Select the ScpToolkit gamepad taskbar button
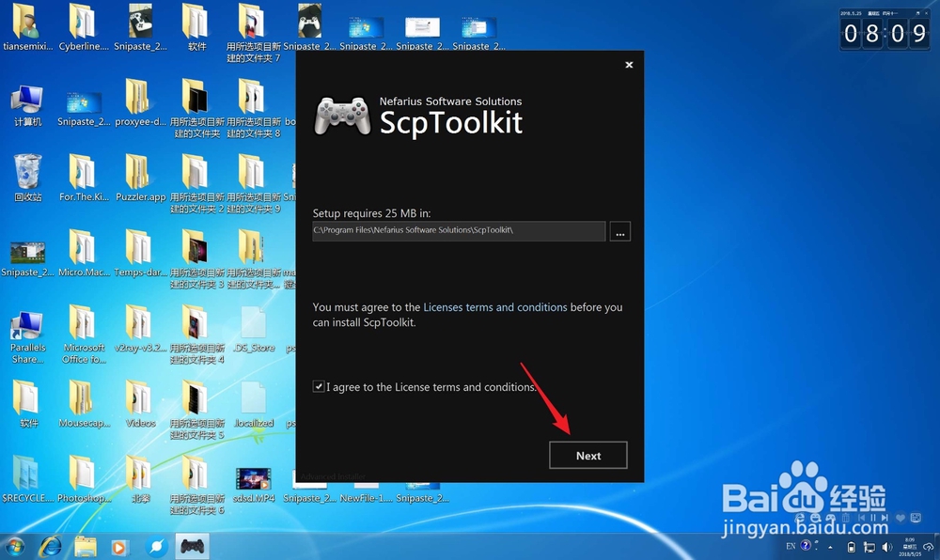This screenshot has height=560, width=940. click(x=193, y=546)
